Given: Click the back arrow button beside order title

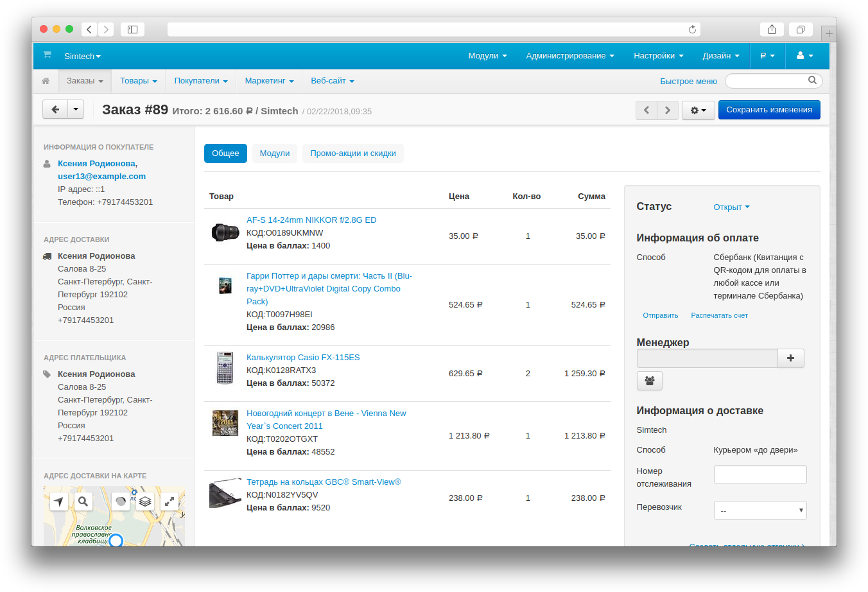Looking at the screenshot, I should [x=55, y=109].
